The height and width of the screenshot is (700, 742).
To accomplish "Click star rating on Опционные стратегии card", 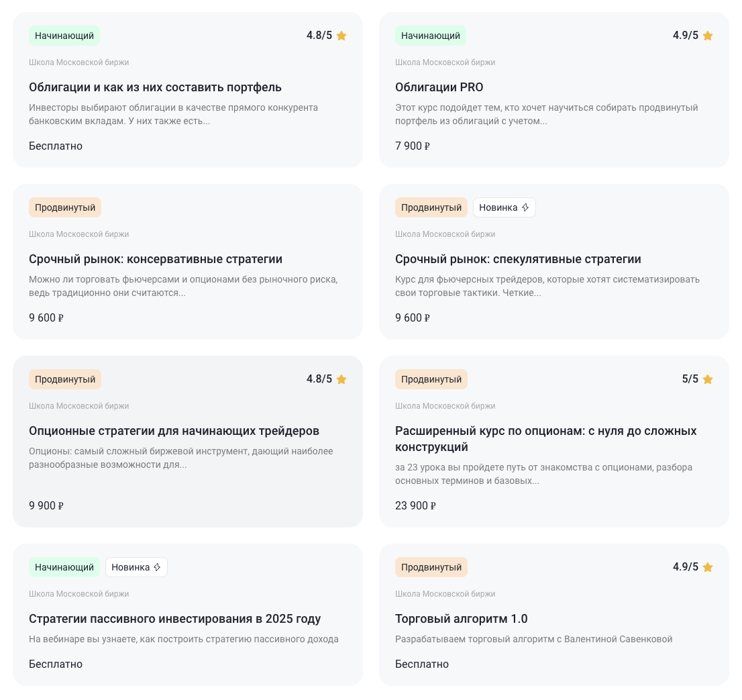I will 341,379.
